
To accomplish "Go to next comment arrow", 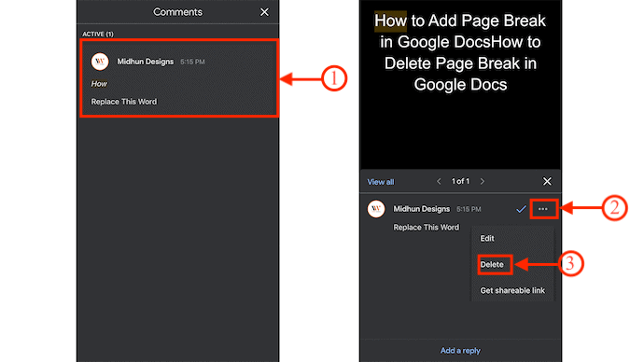I will pyautogui.click(x=483, y=181).
